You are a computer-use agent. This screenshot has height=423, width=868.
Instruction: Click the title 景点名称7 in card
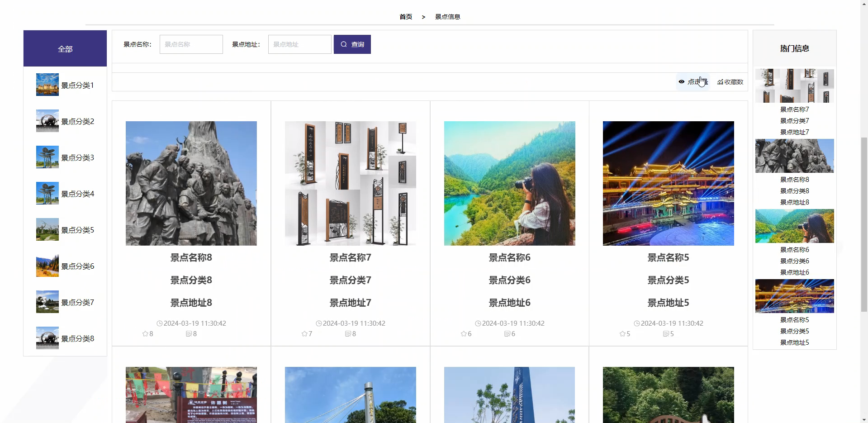[351, 257]
